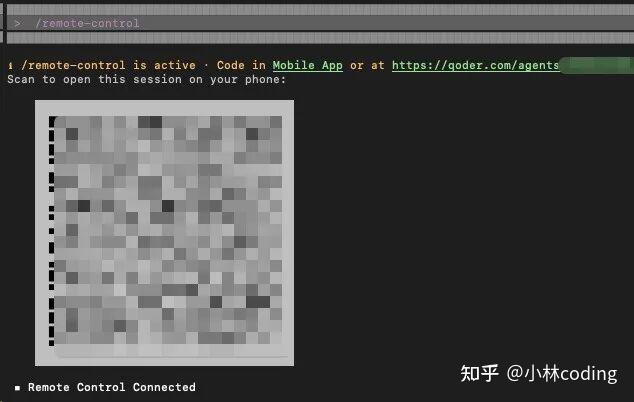The height and width of the screenshot is (402, 634).
Task: Click the blurred QR code image
Action: pyautogui.click(x=165, y=233)
